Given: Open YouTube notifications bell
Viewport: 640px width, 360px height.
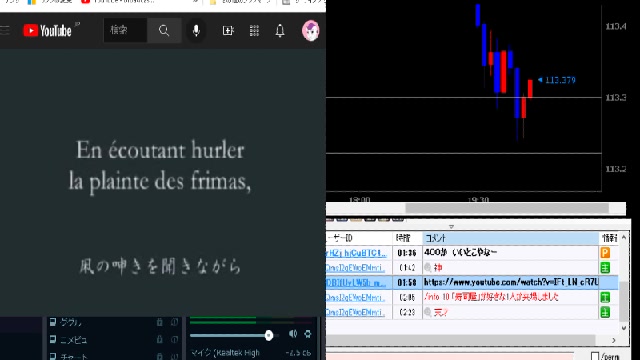Looking at the screenshot, I should pyautogui.click(x=280, y=31).
